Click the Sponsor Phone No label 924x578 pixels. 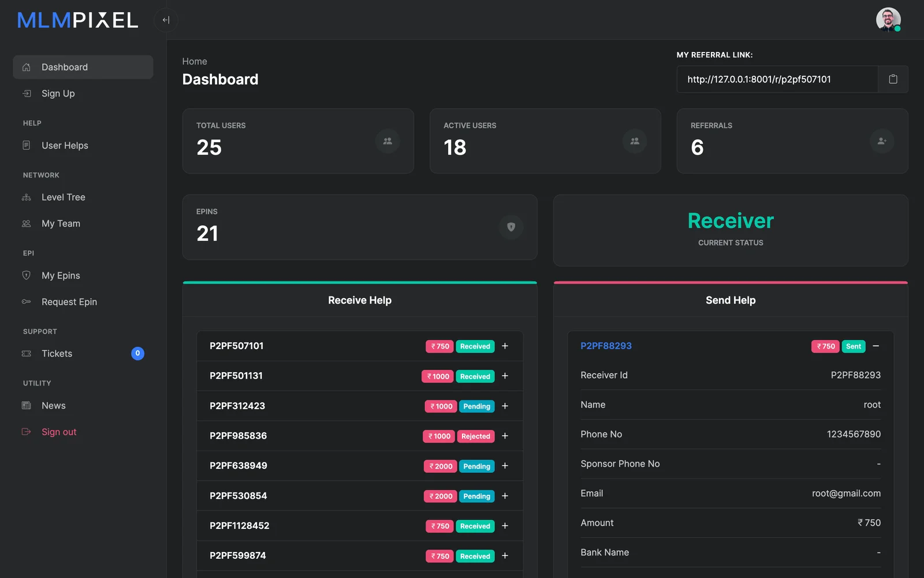point(620,464)
